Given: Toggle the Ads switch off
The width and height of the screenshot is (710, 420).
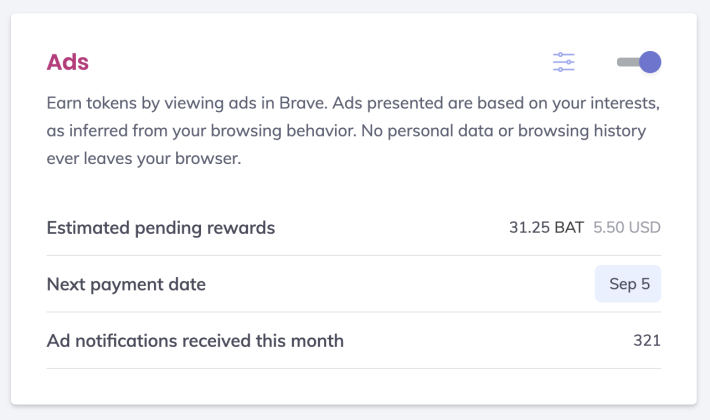Looking at the screenshot, I should 639,62.
